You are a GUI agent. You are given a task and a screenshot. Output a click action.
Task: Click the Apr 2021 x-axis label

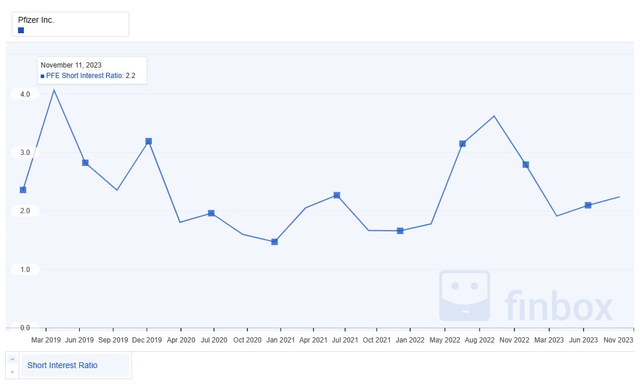click(x=313, y=340)
